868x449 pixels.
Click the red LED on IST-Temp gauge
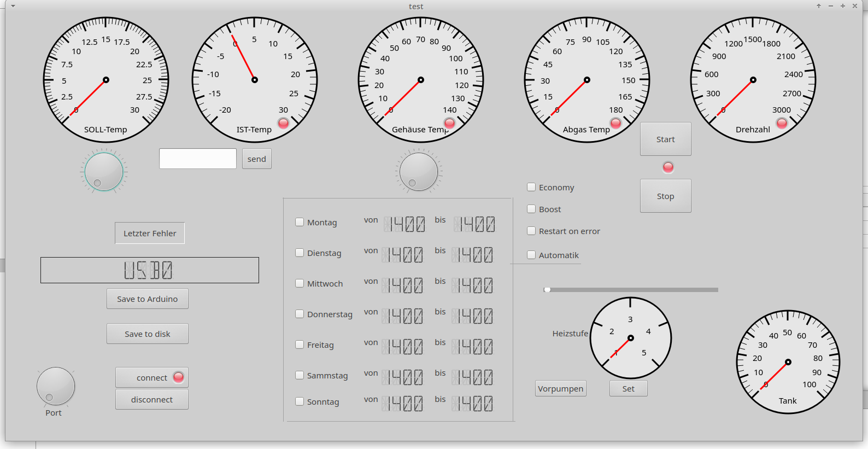[x=283, y=123]
